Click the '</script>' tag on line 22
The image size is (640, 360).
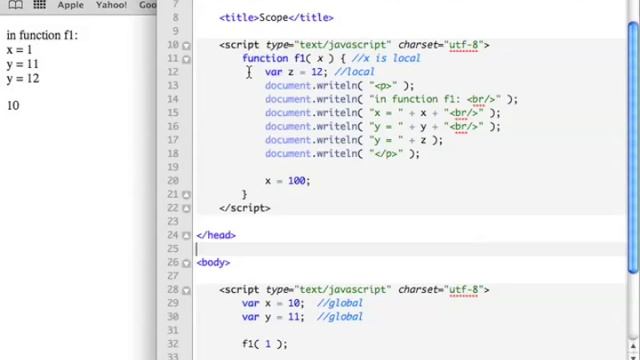tap(245, 208)
